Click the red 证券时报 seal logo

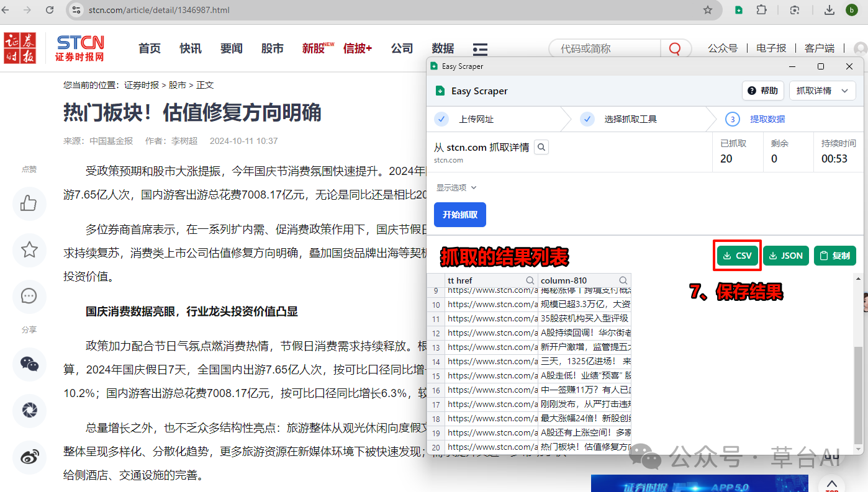[x=20, y=48]
